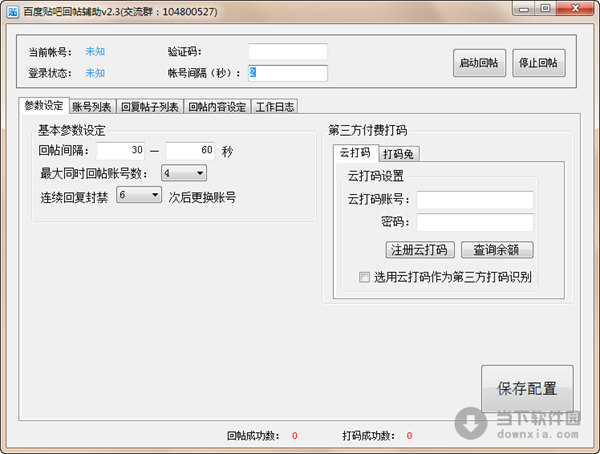
Task: Focus the 帐号间隔（秒） input field
Action: 288,73
